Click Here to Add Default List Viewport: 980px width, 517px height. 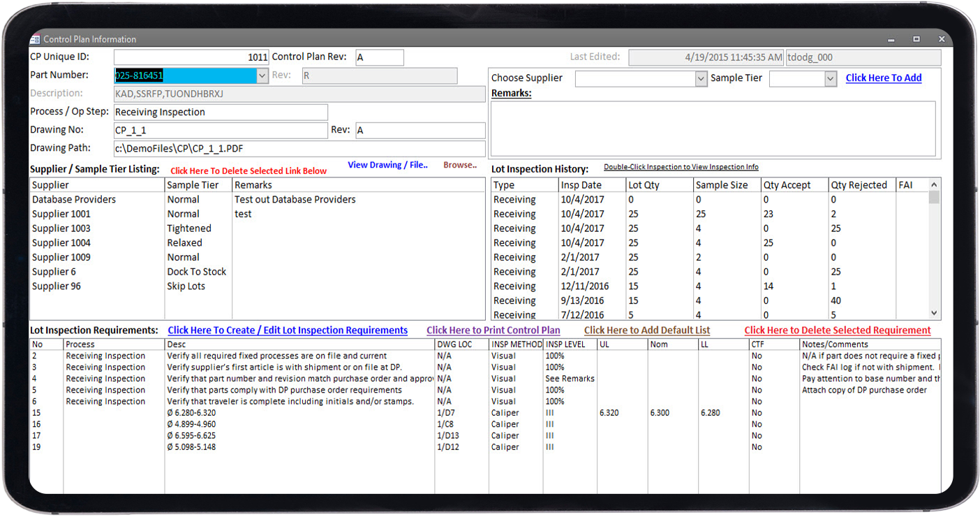[x=647, y=330]
